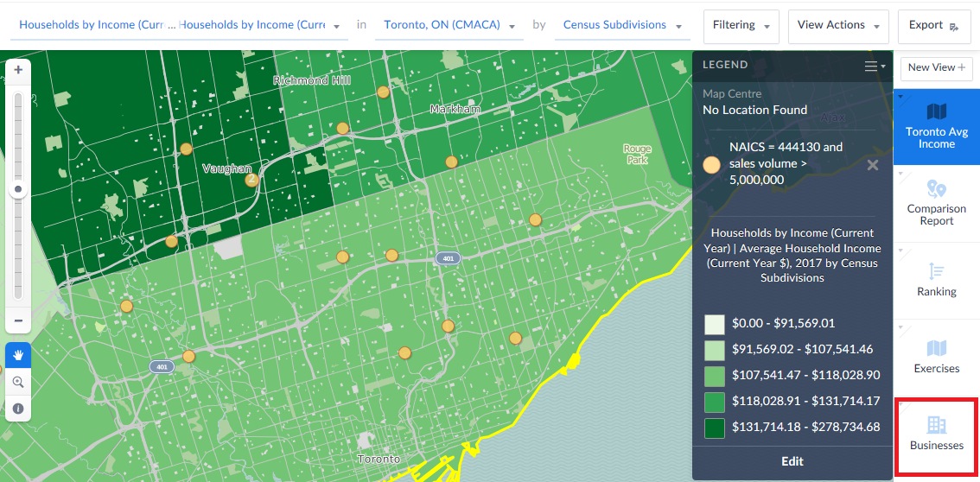
Task: Click the zoom in plus button
Action: [18, 70]
